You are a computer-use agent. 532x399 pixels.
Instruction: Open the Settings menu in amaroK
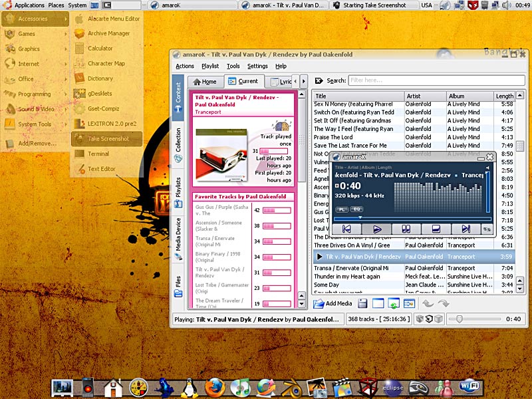click(x=257, y=66)
